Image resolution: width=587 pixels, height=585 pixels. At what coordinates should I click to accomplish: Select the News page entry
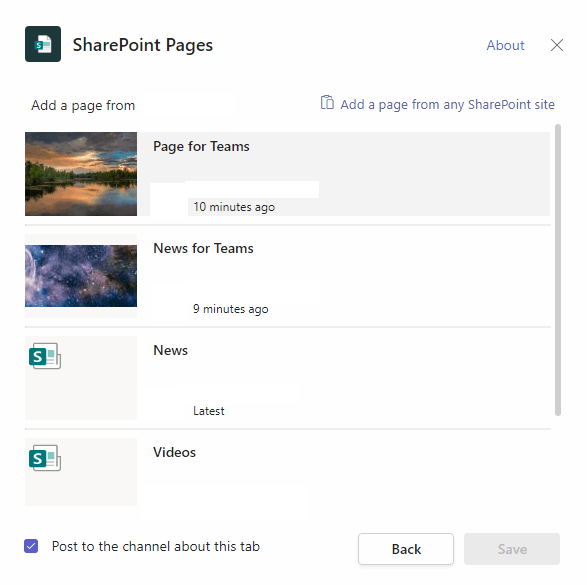tap(288, 378)
